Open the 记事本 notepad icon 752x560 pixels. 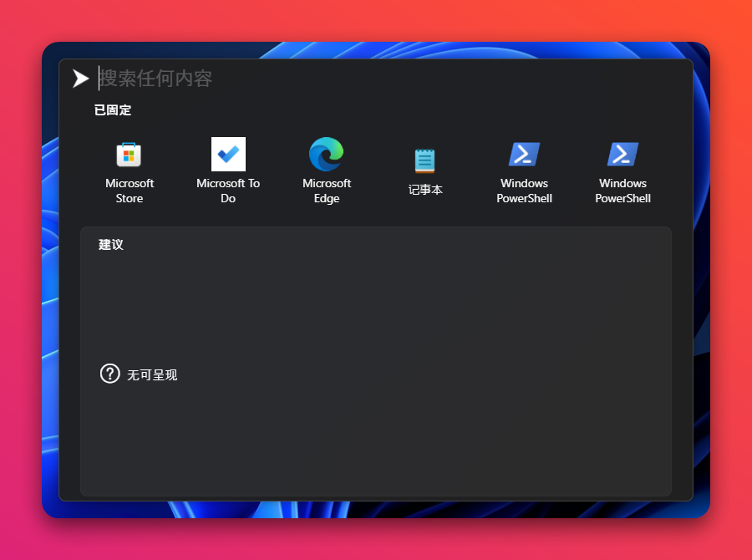tap(424, 160)
